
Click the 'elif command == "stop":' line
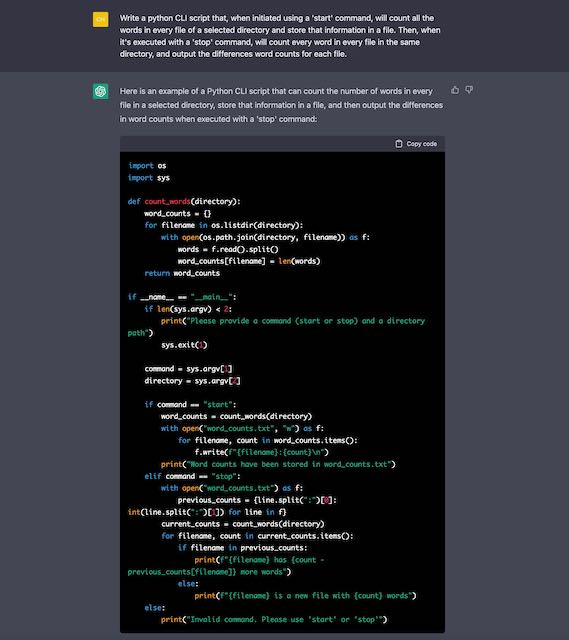click(192, 476)
